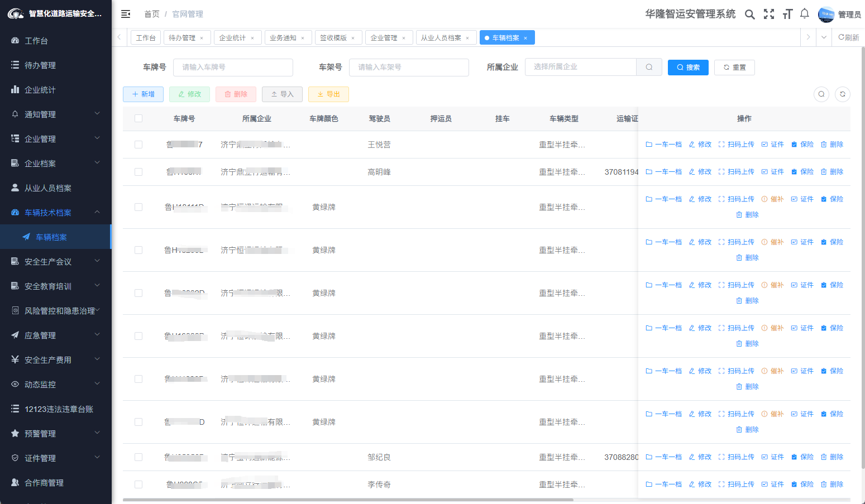The height and width of the screenshot is (504, 865).
Task: Toggle fullscreen mode icon in header
Action: click(769, 15)
